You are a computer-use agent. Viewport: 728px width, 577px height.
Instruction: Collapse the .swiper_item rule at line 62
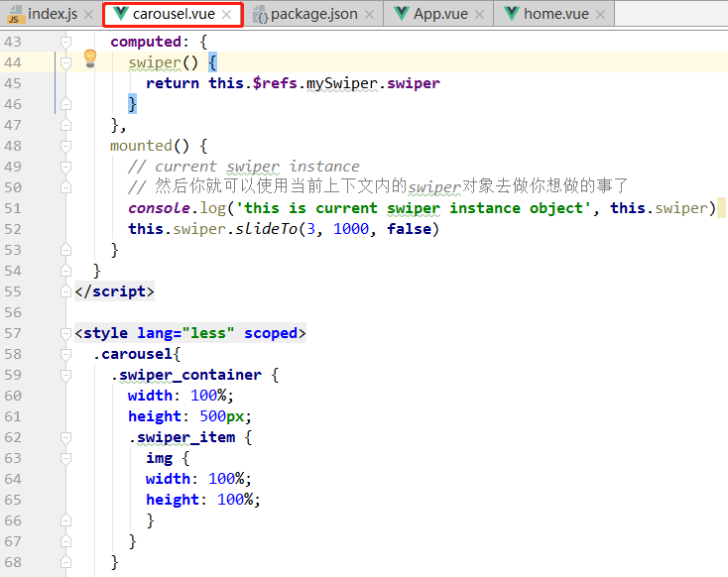point(65,437)
